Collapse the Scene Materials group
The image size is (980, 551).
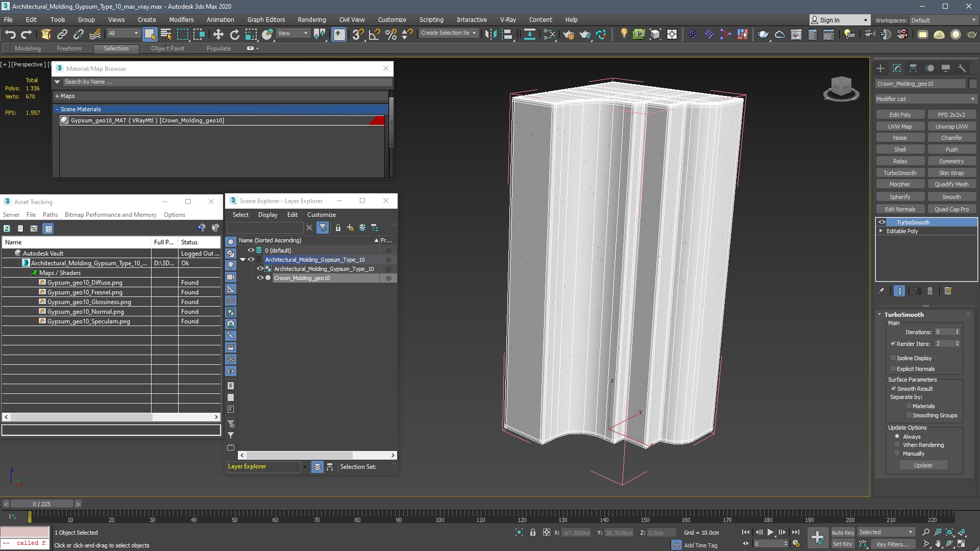[x=57, y=109]
